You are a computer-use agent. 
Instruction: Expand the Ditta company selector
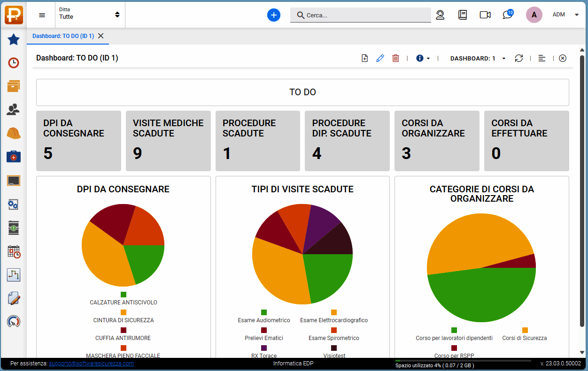coord(89,14)
